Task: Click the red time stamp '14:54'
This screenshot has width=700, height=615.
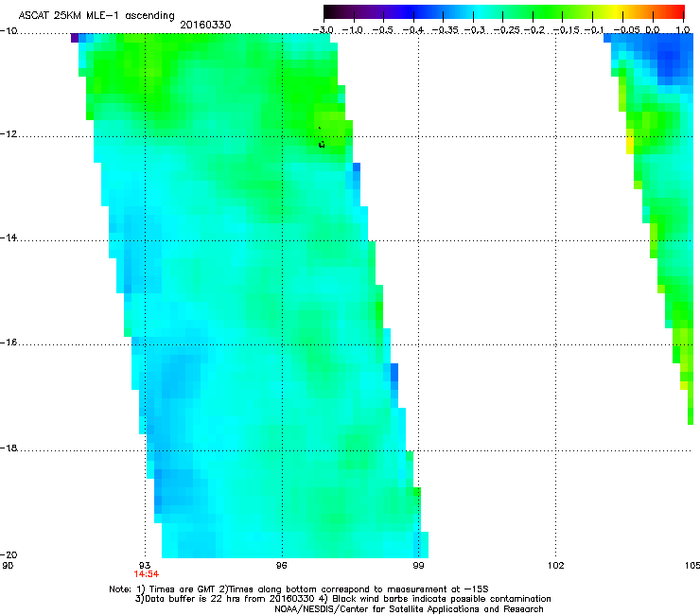Action: pyautogui.click(x=146, y=574)
